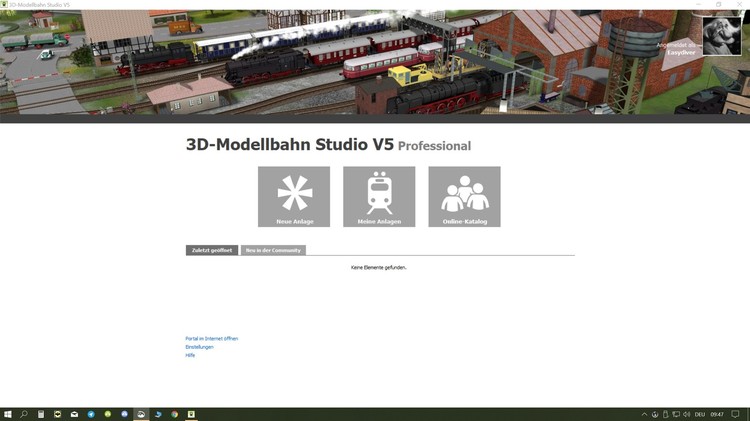The width and height of the screenshot is (750, 421).
Task: Open the Windows Start menu
Action: coord(8,414)
